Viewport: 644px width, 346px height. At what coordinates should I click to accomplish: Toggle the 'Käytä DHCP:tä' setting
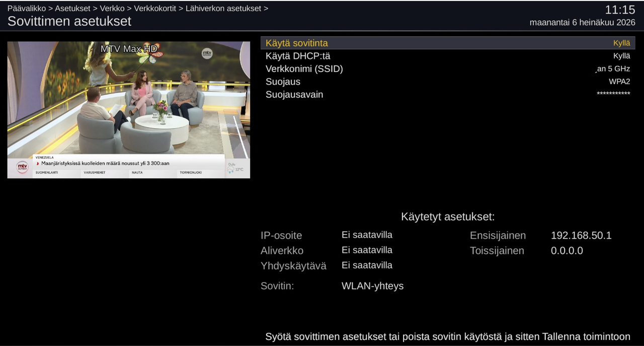click(x=448, y=56)
